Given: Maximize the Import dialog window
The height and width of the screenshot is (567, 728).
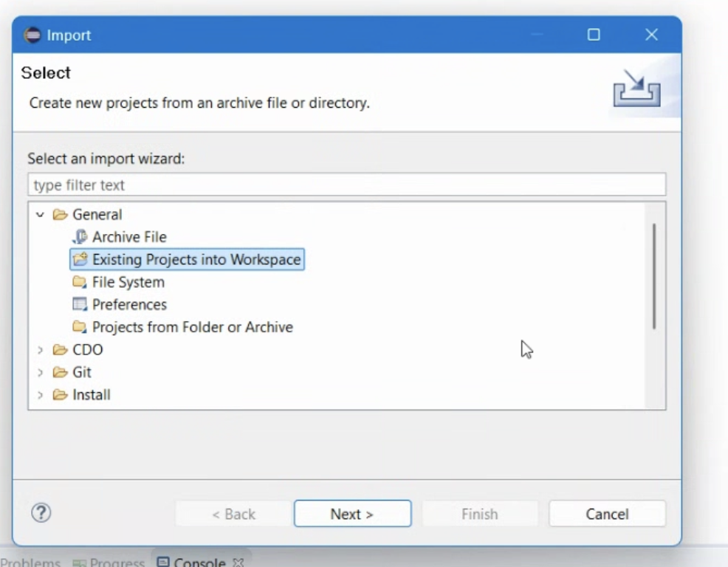Looking at the screenshot, I should [x=594, y=35].
